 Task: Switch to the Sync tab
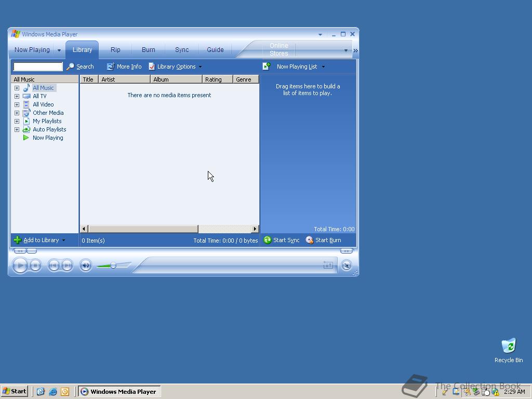pos(182,50)
